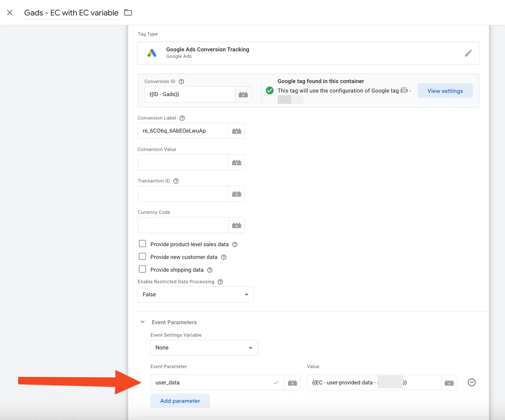Check Provide new customer data
Image resolution: width=505 pixels, height=420 pixels.
[142, 257]
